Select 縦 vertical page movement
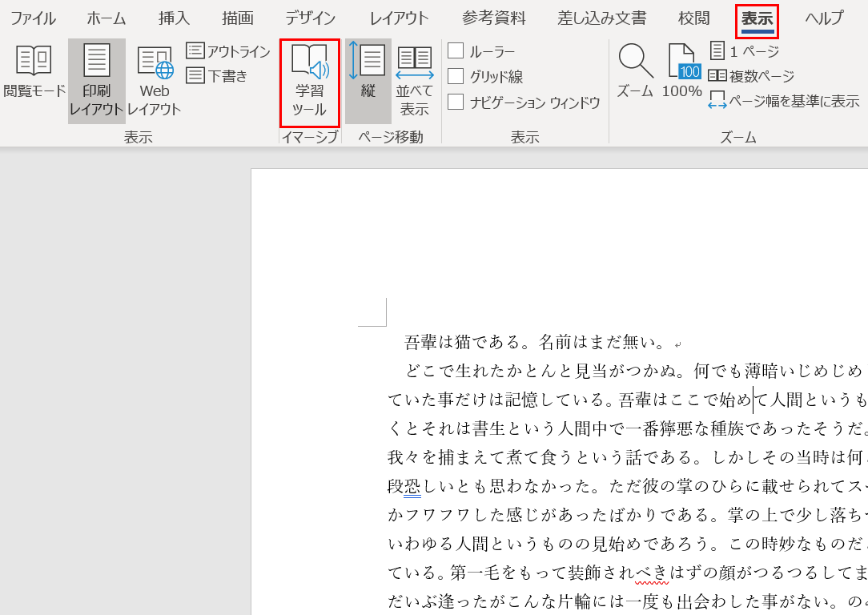Screen dimensions: 868x615 pyautogui.click(x=368, y=81)
